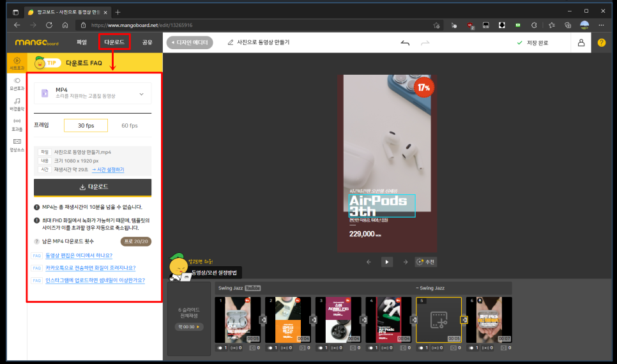This screenshot has width=617, height=364.
Task: Click the project title 사진으로 동영상 만들기
Action: click(263, 42)
